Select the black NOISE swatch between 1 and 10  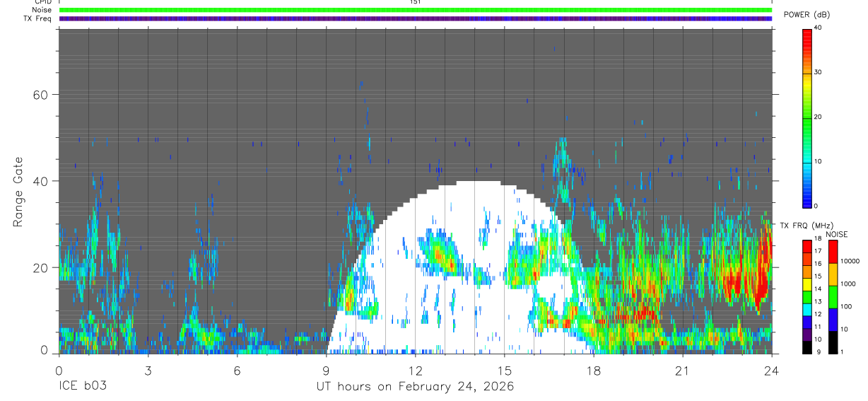click(x=833, y=342)
